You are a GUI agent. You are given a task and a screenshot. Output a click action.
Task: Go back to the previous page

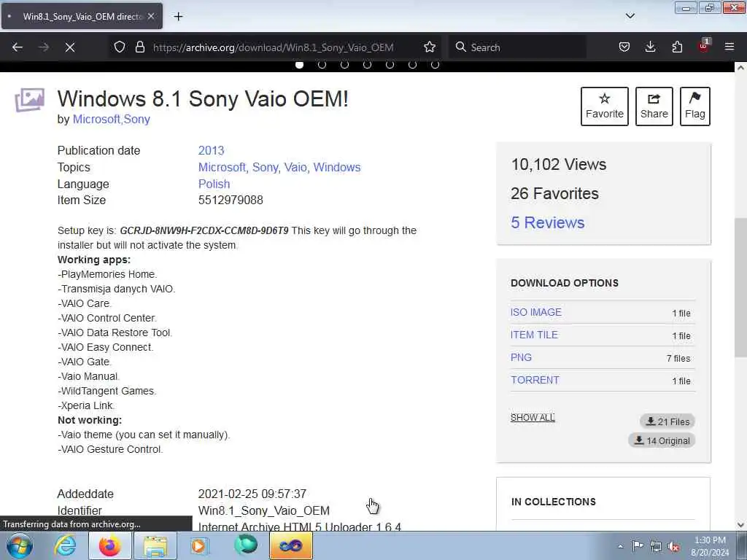18,47
